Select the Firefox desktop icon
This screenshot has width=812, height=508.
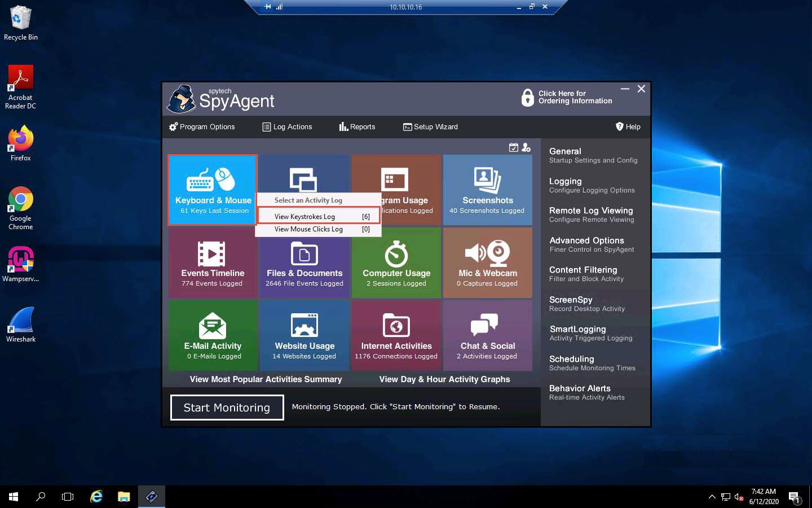click(21, 144)
